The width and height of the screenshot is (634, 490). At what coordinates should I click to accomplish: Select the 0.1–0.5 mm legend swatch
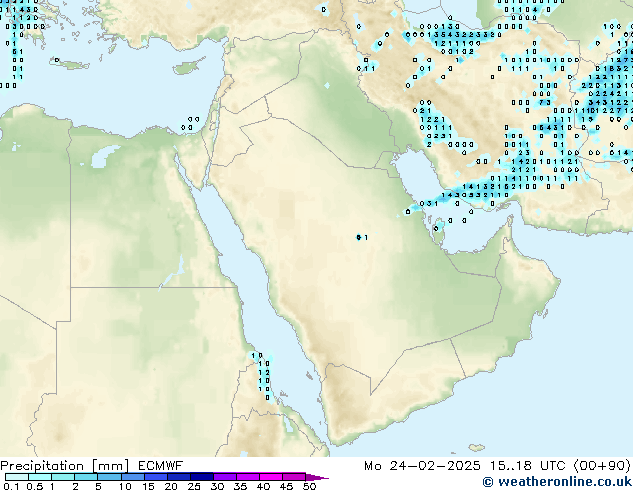[x=17, y=477]
